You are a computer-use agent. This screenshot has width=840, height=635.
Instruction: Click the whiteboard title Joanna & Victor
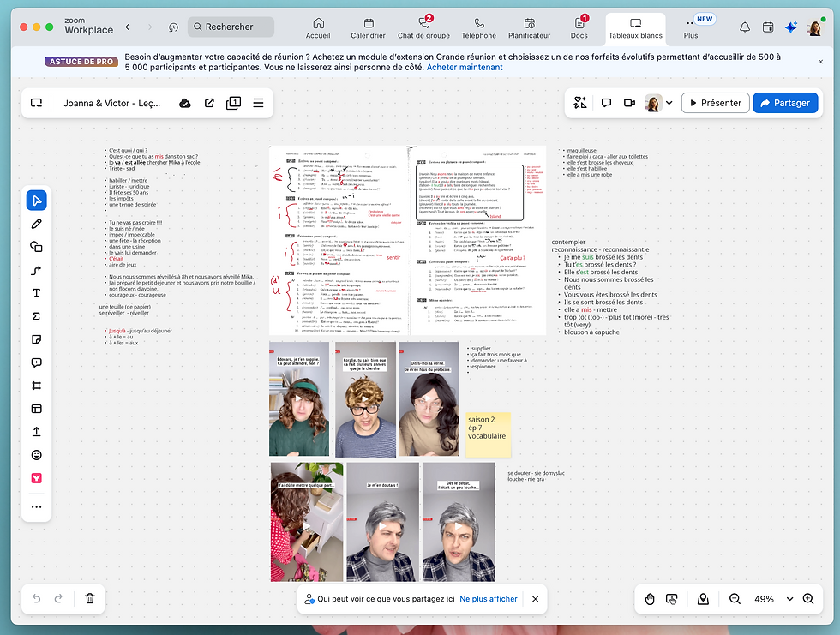tap(112, 103)
